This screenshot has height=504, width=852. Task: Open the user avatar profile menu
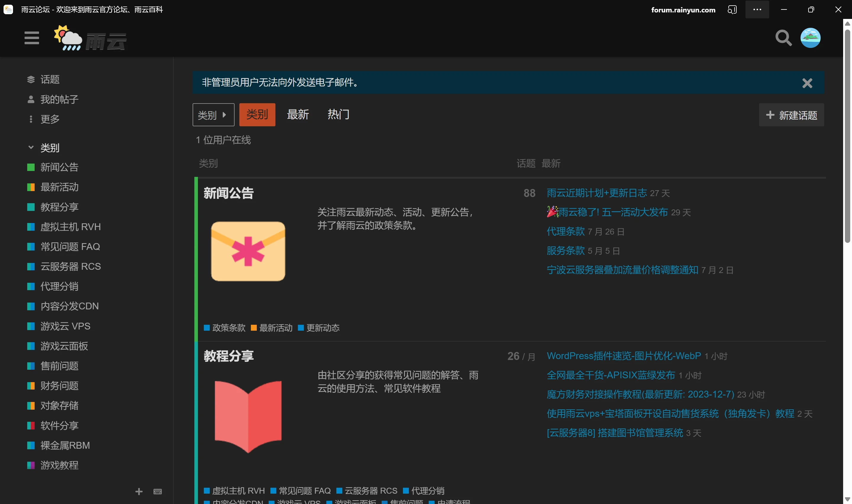(810, 38)
